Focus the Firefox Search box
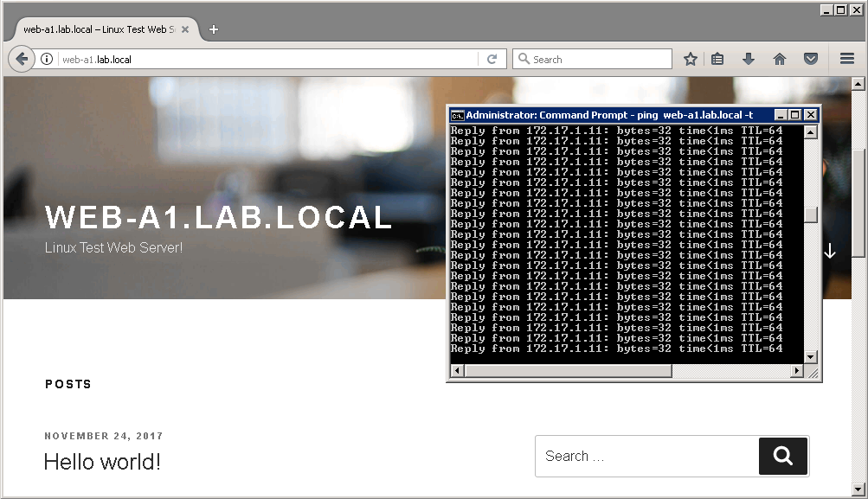 597,59
